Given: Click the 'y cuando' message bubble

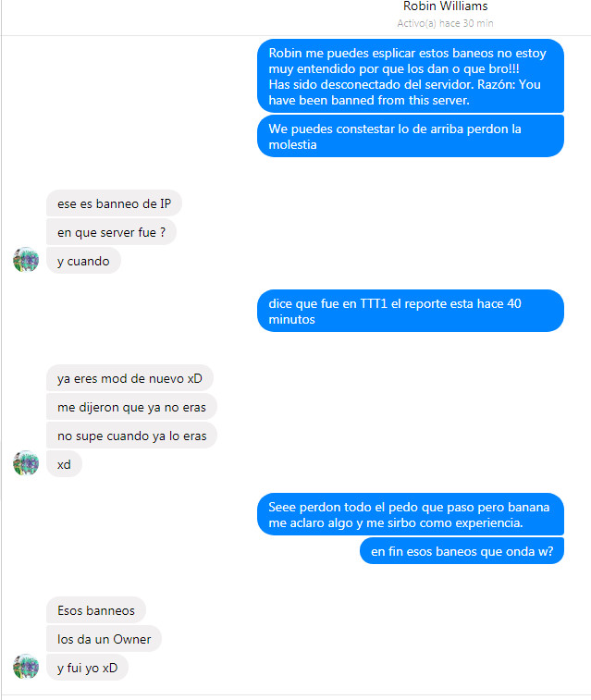Looking at the screenshot, I should tap(83, 261).
